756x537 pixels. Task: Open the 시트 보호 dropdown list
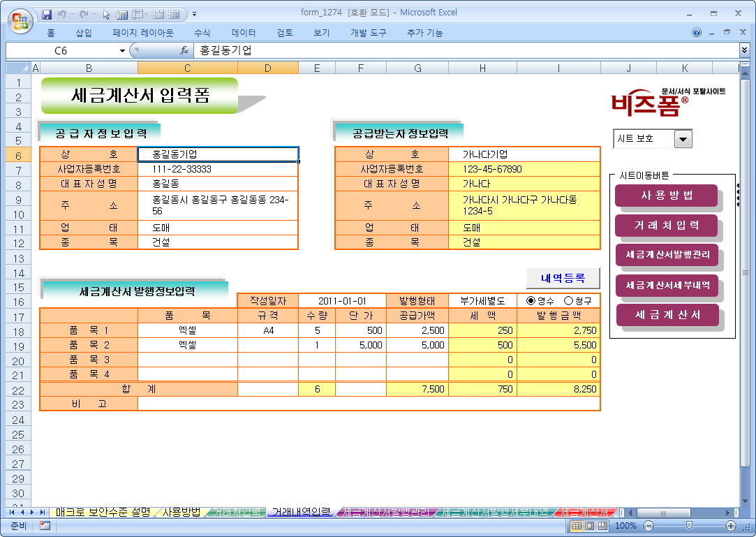coord(683,139)
